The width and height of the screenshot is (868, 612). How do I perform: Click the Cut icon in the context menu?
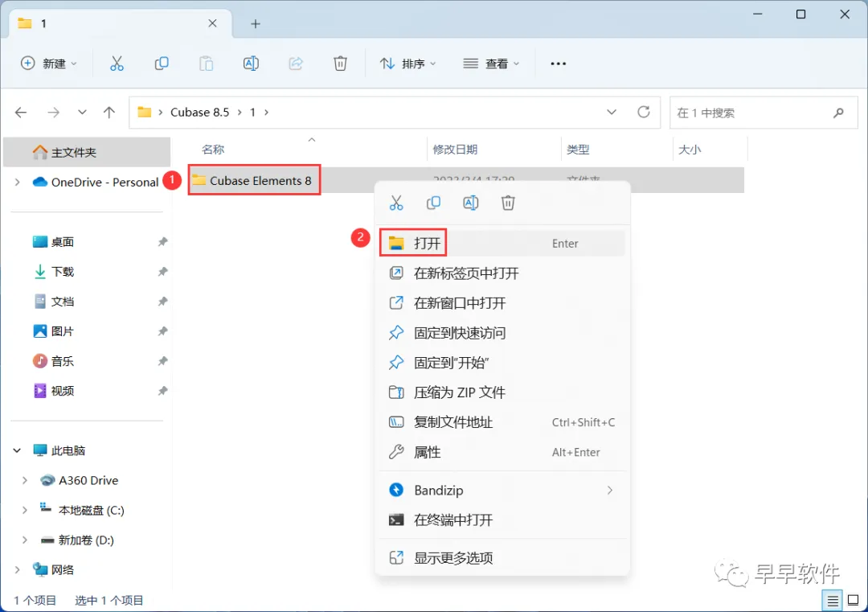click(x=396, y=203)
